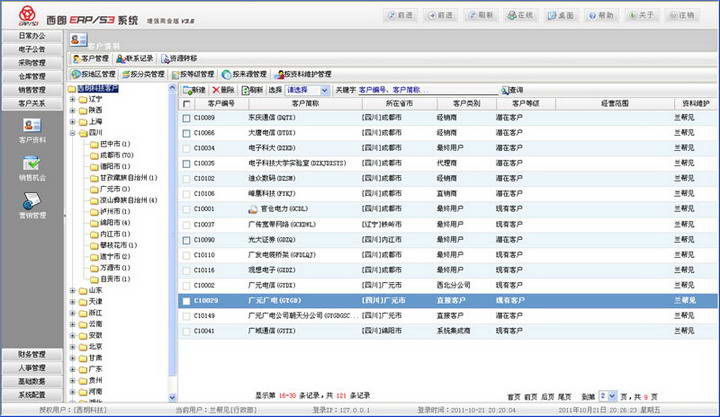Sort by the 客户编号 column header

221,104
